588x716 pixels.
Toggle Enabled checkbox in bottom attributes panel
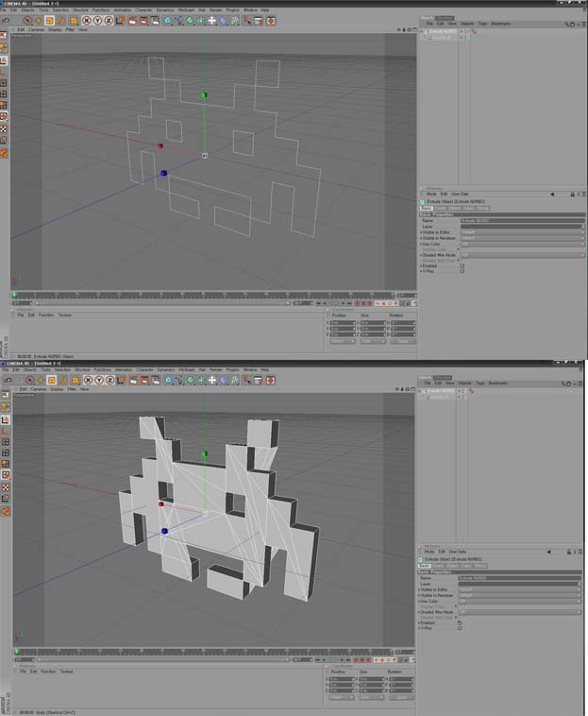460,622
